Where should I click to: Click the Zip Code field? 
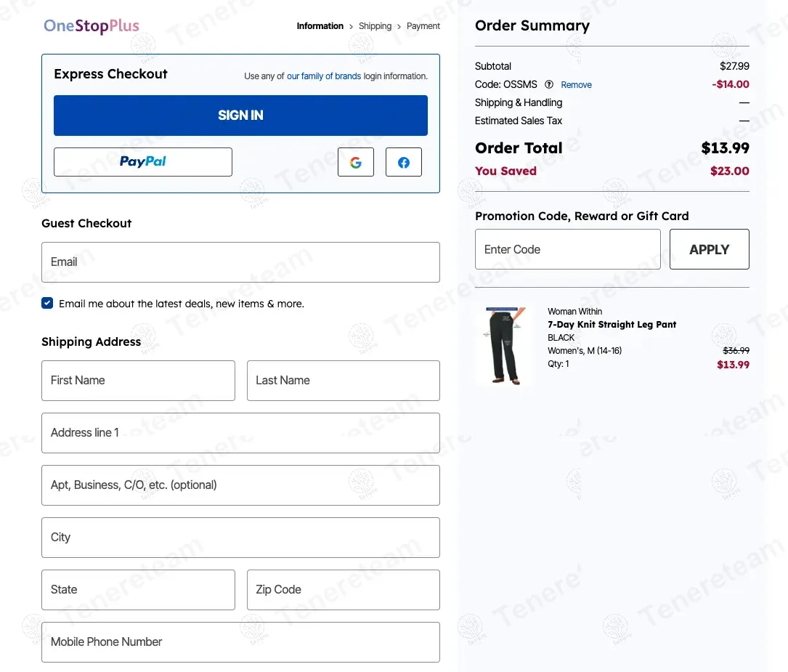coord(343,590)
